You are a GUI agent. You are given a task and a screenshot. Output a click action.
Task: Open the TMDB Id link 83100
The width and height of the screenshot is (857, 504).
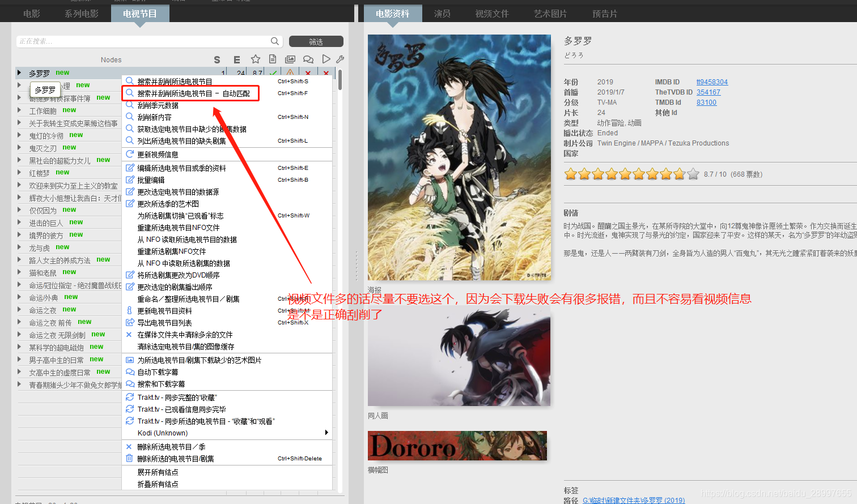[706, 102]
